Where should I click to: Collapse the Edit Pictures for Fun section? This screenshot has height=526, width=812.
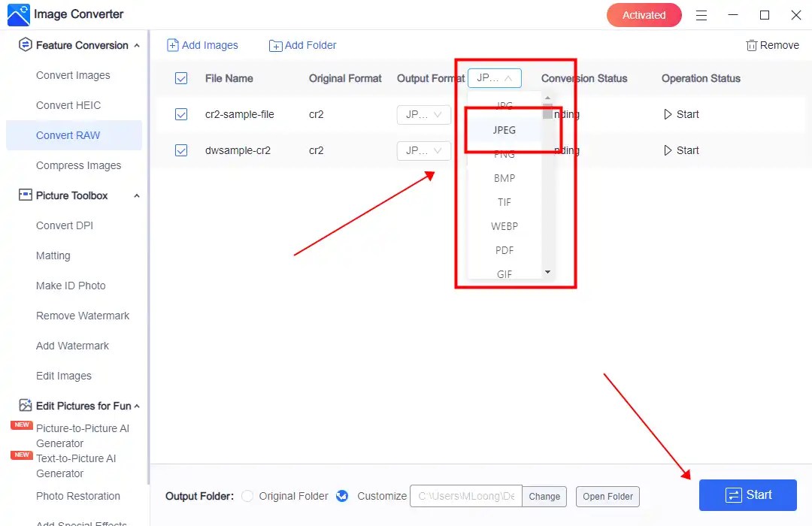(x=136, y=406)
